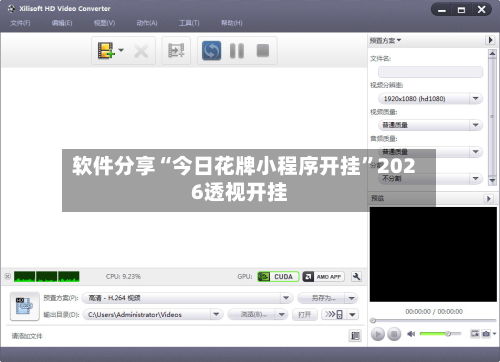This screenshot has width=500, height=362.
Task: Start conversion with the blue Convert icon
Action: [211, 51]
